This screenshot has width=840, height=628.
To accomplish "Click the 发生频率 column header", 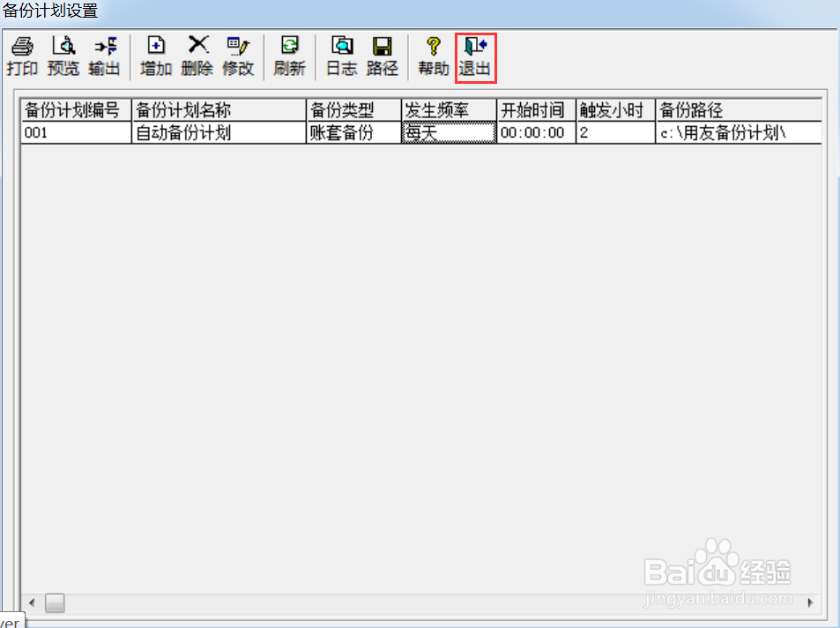I will coord(450,110).
